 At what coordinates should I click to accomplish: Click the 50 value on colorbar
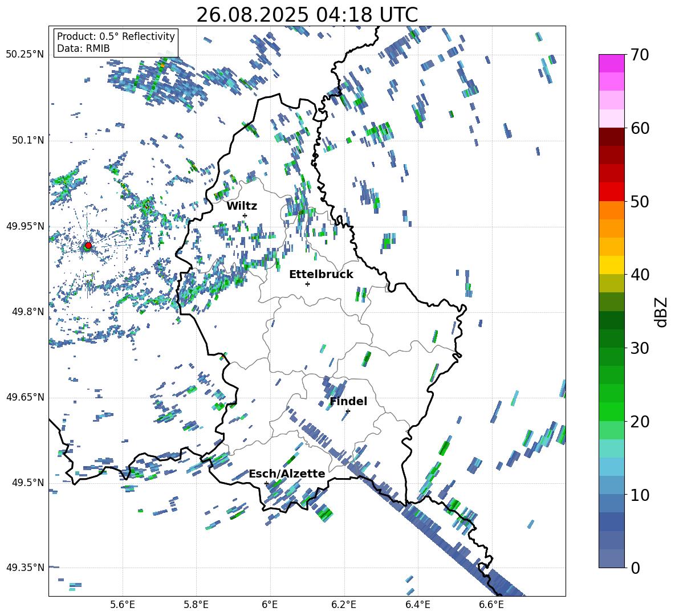click(x=640, y=201)
